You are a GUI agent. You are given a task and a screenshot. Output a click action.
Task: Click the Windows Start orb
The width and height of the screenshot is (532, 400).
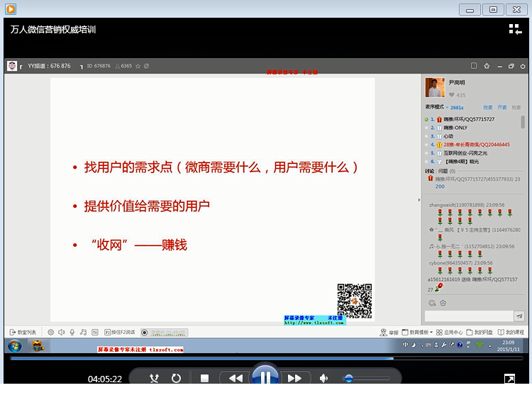point(15,346)
